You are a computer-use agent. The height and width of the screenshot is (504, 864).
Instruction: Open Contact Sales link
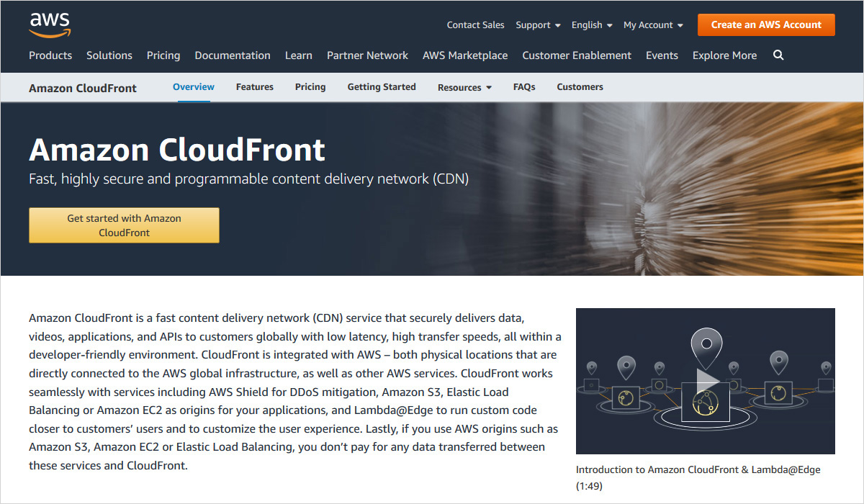pos(475,25)
